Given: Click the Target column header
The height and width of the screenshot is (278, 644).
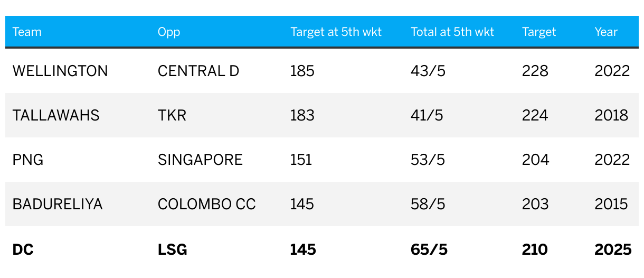Looking at the screenshot, I should [539, 32].
